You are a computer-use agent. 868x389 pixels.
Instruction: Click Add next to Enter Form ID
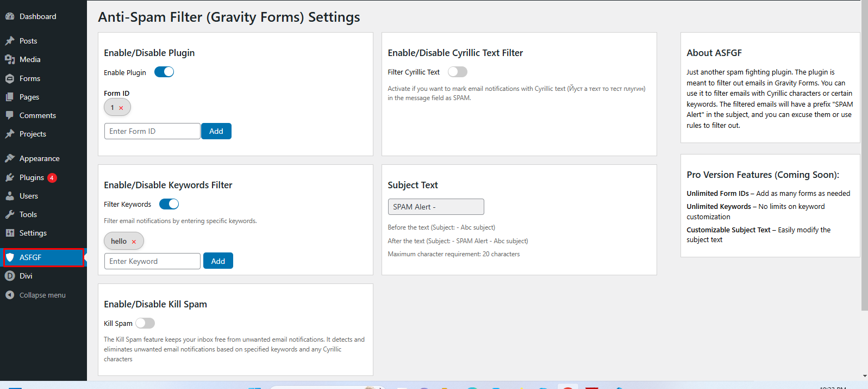pos(216,131)
